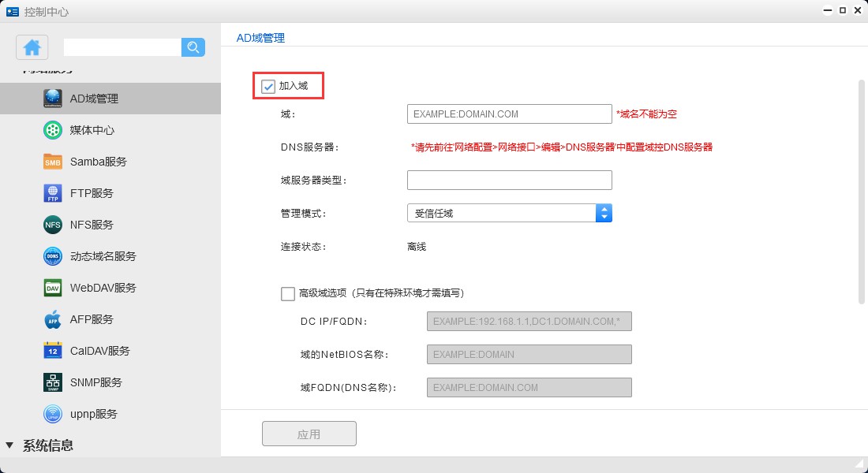This screenshot has height=473, width=868.
Task: Click the right-side vertical scrollbar
Action: tap(862, 191)
